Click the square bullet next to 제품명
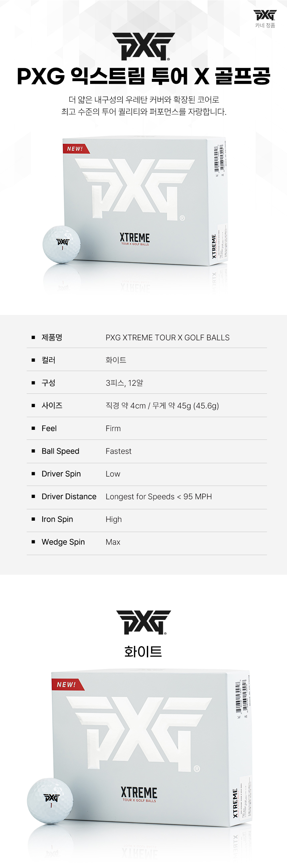This screenshot has width=287, height=868. coord(33,337)
